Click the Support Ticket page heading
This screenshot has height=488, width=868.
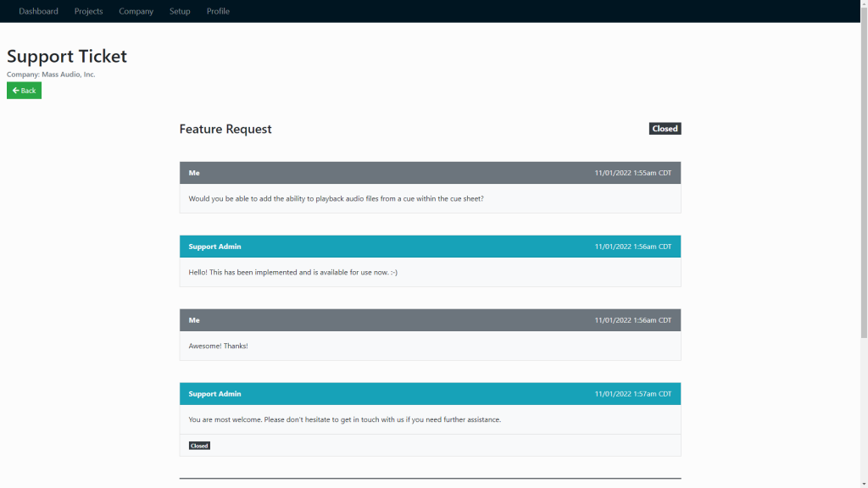pyautogui.click(x=67, y=56)
